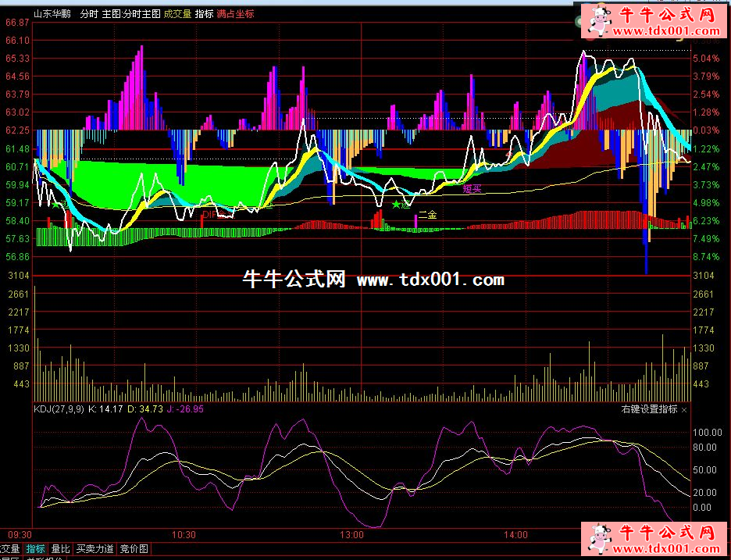The width and height of the screenshot is (731, 560).
Task: Click the K: 14.17 value
Action: point(105,409)
